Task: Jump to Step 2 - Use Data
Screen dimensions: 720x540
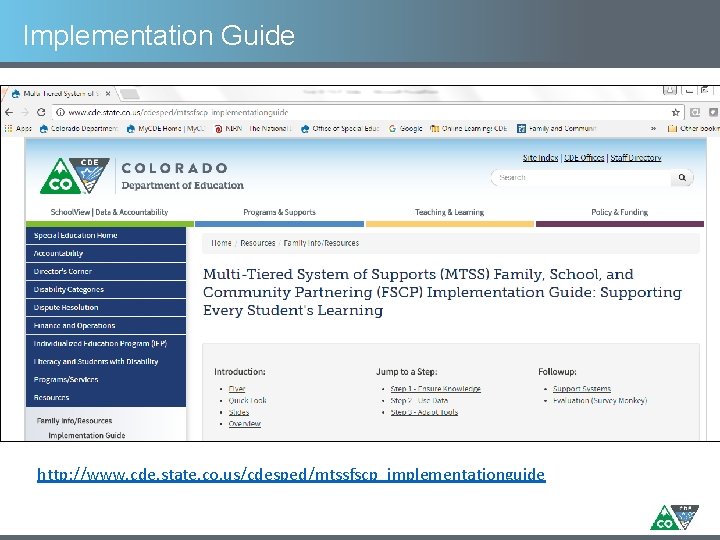Action: [x=419, y=400]
